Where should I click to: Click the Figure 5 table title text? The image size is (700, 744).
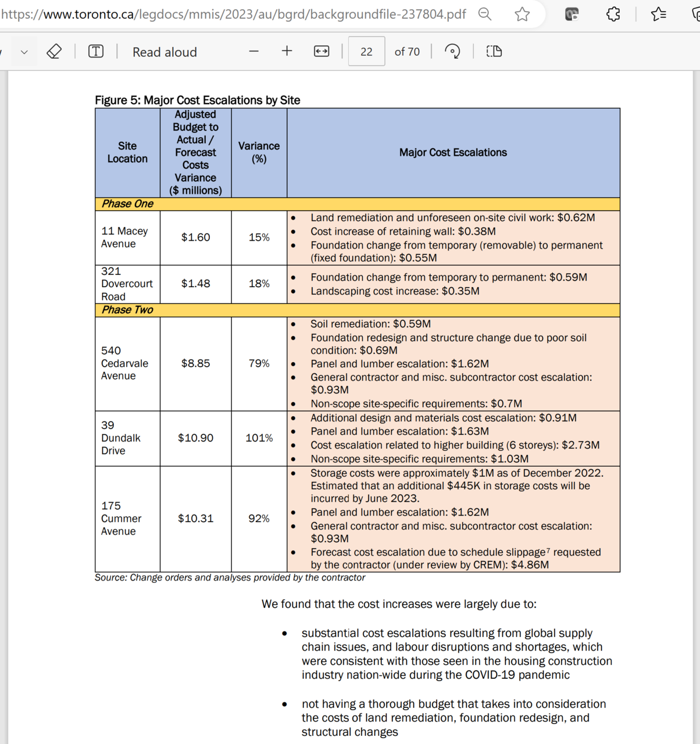pyautogui.click(x=198, y=100)
